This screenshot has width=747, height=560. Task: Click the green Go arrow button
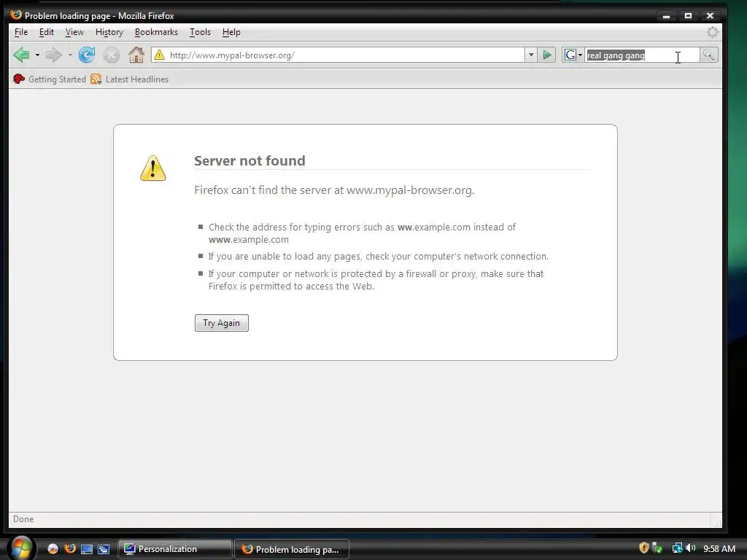point(547,55)
